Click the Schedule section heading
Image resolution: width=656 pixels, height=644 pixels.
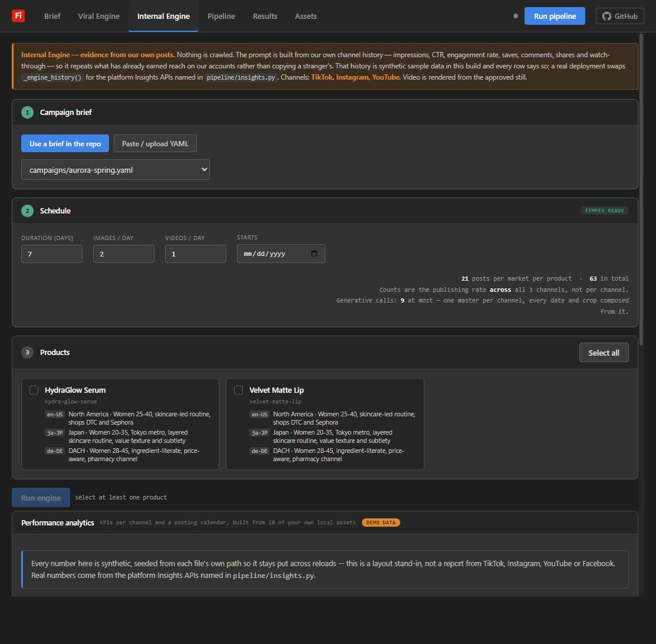[55, 211]
